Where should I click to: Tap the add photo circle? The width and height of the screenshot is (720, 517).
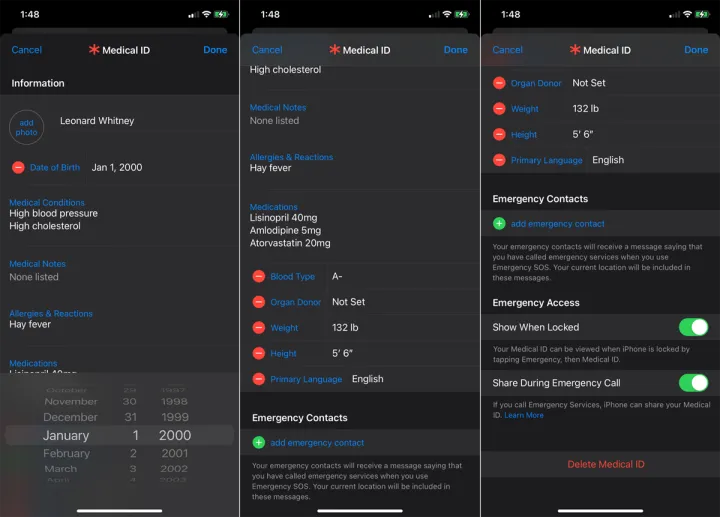[x=27, y=127]
